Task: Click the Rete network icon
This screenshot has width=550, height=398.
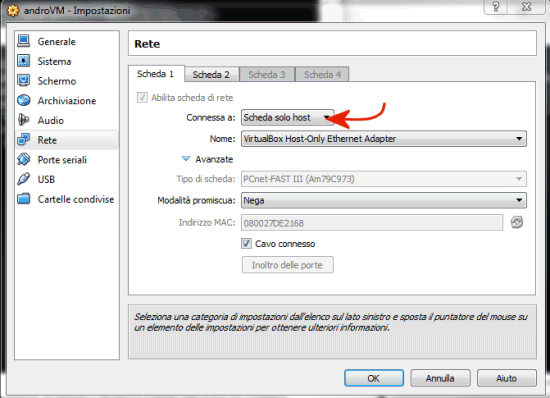Action: 24,140
